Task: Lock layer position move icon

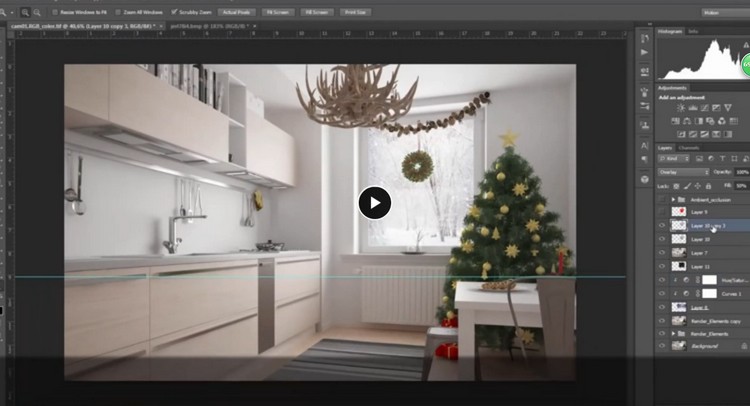Action: [697, 186]
